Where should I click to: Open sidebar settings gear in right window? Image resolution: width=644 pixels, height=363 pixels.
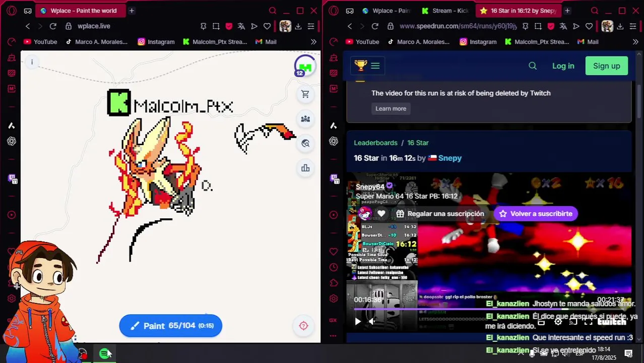[x=333, y=299]
